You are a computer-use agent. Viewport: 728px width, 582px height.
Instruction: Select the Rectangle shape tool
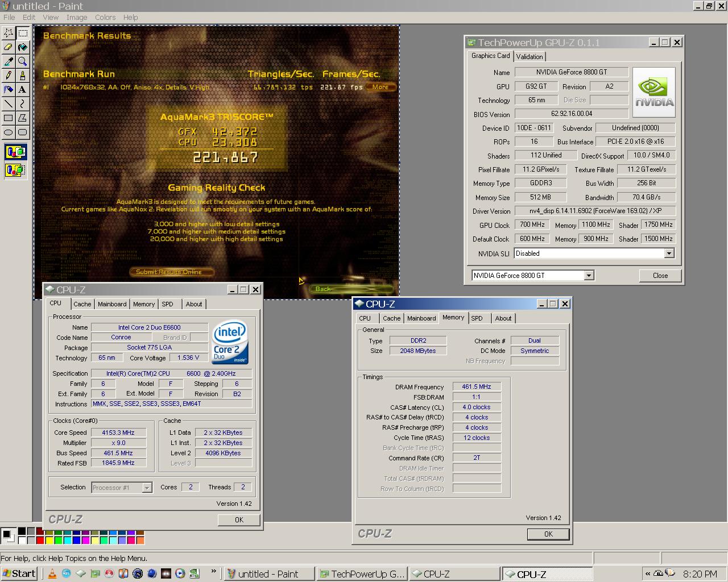[9, 118]
